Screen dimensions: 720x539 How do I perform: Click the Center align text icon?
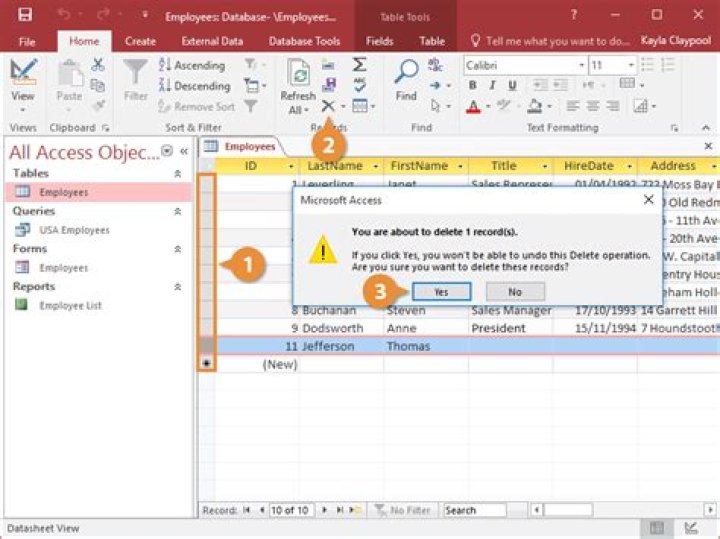tap(592, 107)
